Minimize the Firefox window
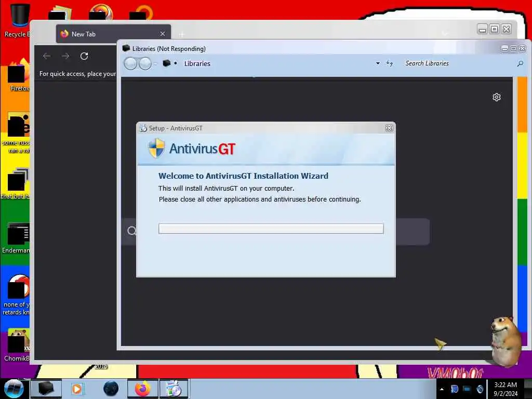The width and height of the screenshot is (532, 399). tap(482, 30)
